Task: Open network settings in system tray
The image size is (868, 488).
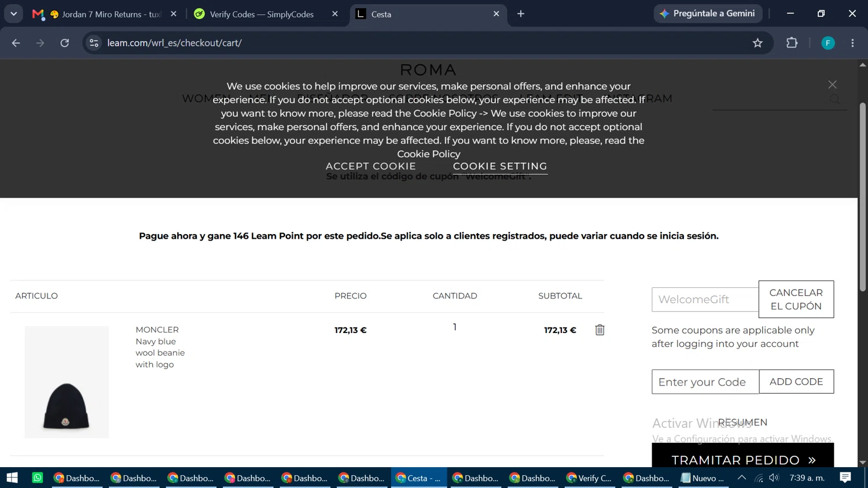Action: click(759, 478)
